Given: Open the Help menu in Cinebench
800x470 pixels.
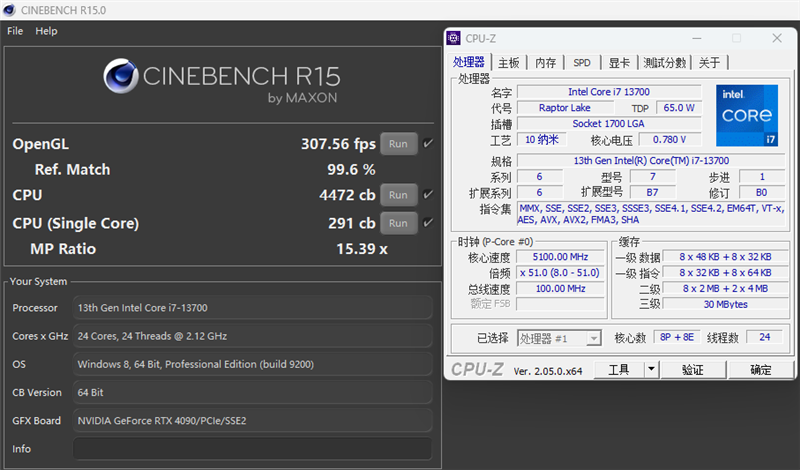Looking at the screenshot, I should (47, 31).
